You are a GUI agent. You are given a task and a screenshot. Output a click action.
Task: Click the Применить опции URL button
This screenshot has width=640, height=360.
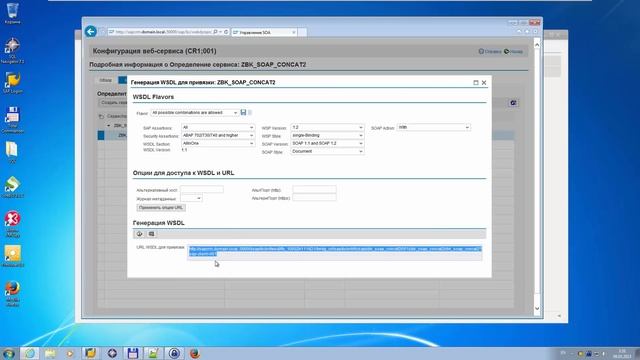coord(161,208)
